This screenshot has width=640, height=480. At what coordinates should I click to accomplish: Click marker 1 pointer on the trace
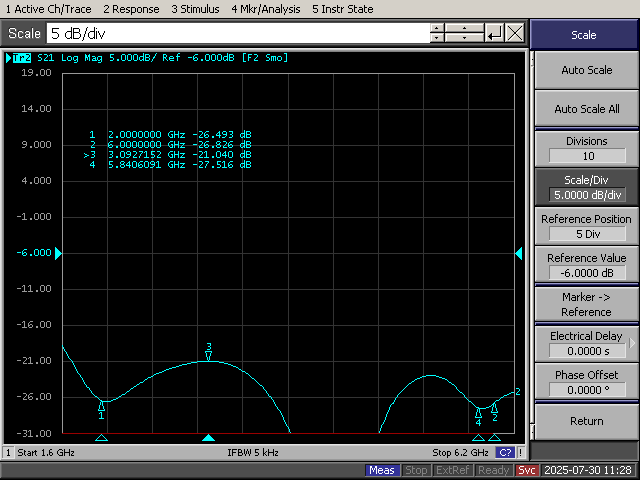(101, 406)
